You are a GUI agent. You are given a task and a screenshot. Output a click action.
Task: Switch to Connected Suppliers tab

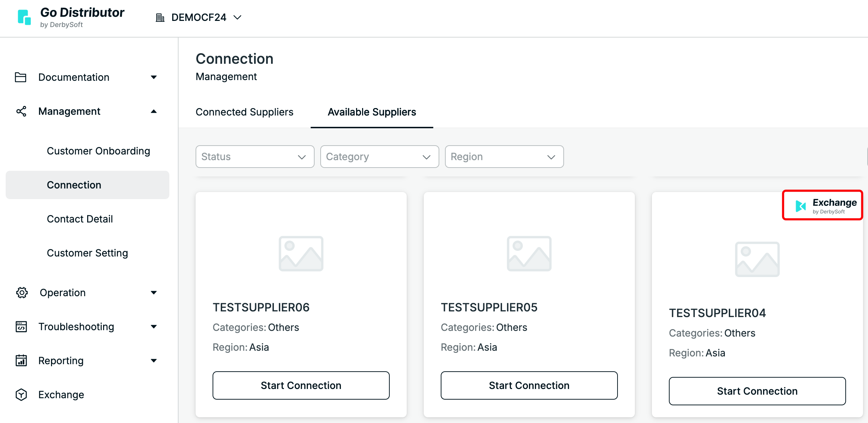click(x=244, y=112)
